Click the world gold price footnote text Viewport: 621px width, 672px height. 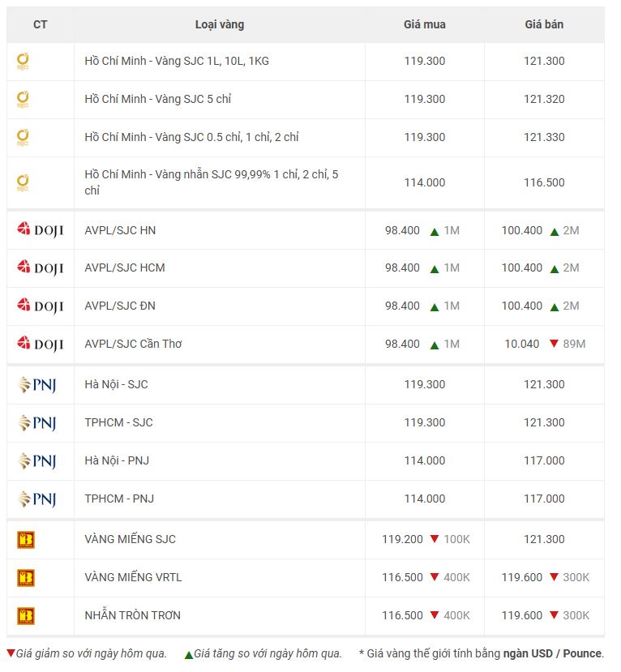click(x=482, y=653)
